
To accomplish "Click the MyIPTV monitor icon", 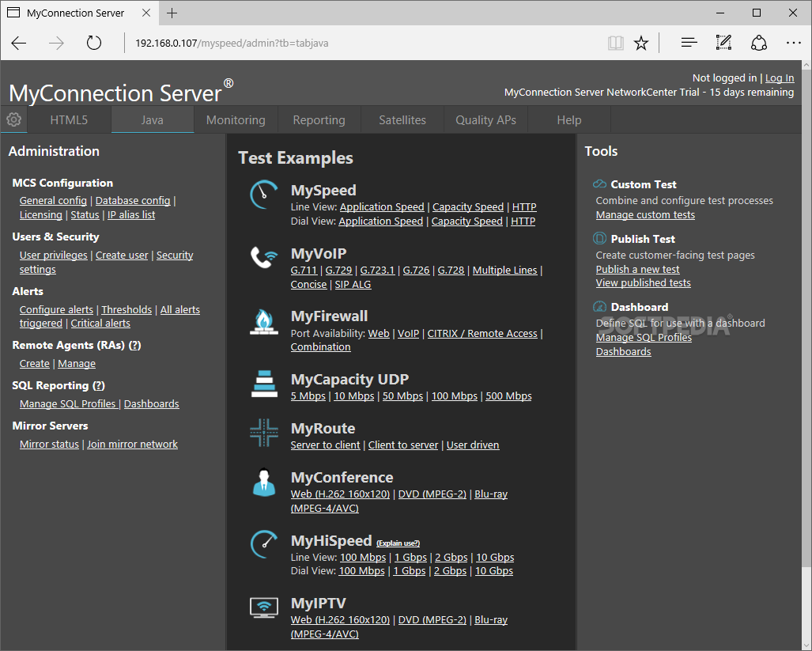I will [264, 607].
